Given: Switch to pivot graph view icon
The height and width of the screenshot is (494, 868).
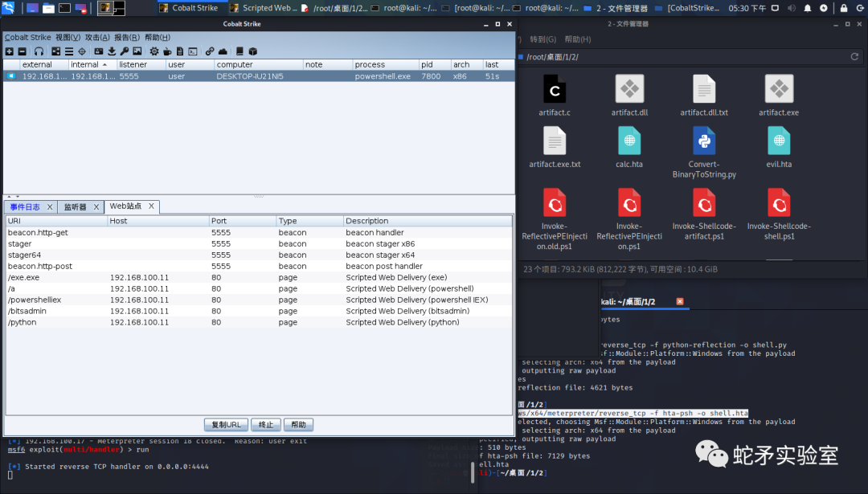Looking at the screenshot, I should [x=56, y=51].
